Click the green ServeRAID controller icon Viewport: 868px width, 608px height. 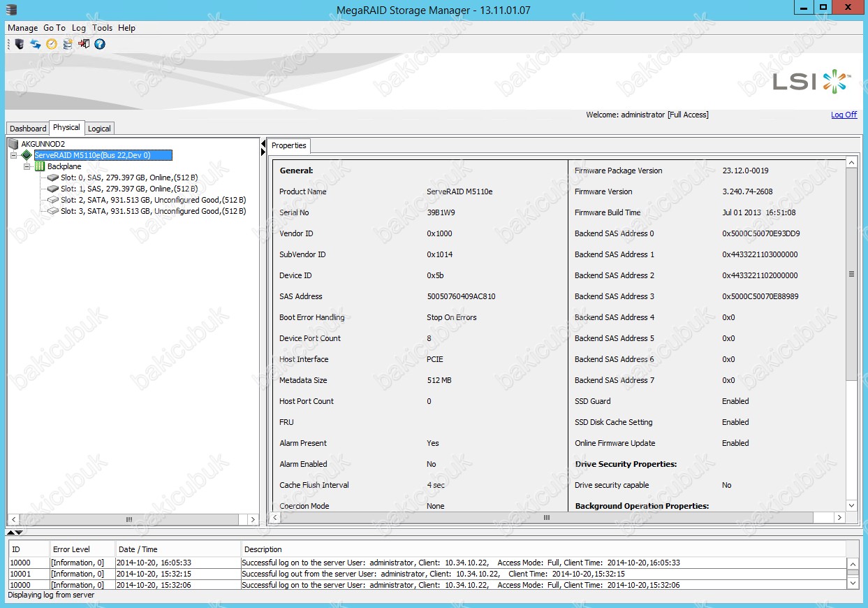point(27,155)
